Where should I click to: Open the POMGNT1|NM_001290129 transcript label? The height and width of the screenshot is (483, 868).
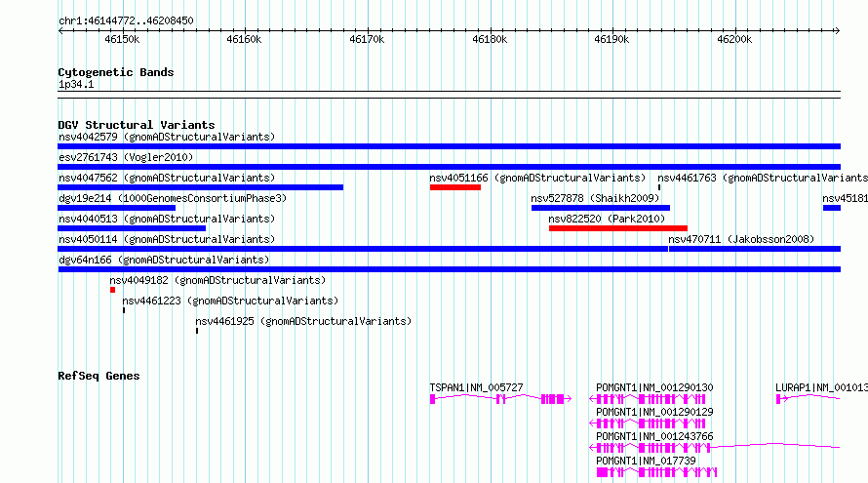coord(654,412)
